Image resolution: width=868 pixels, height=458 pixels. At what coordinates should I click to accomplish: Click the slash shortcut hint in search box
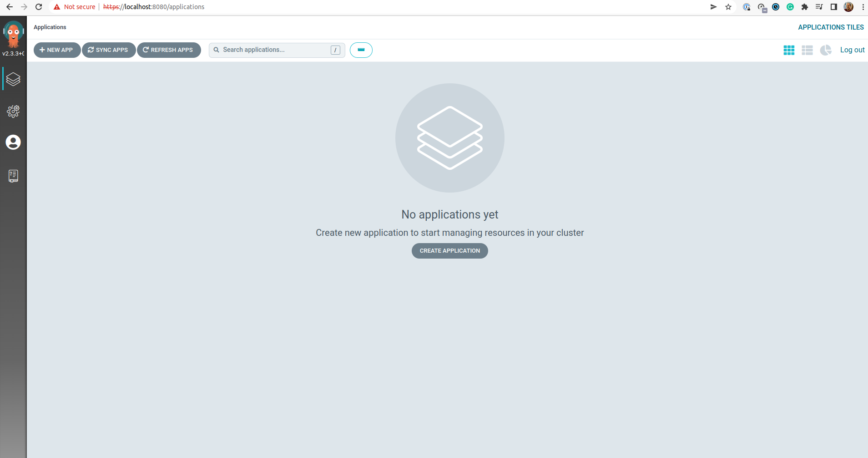pos(335,50)
